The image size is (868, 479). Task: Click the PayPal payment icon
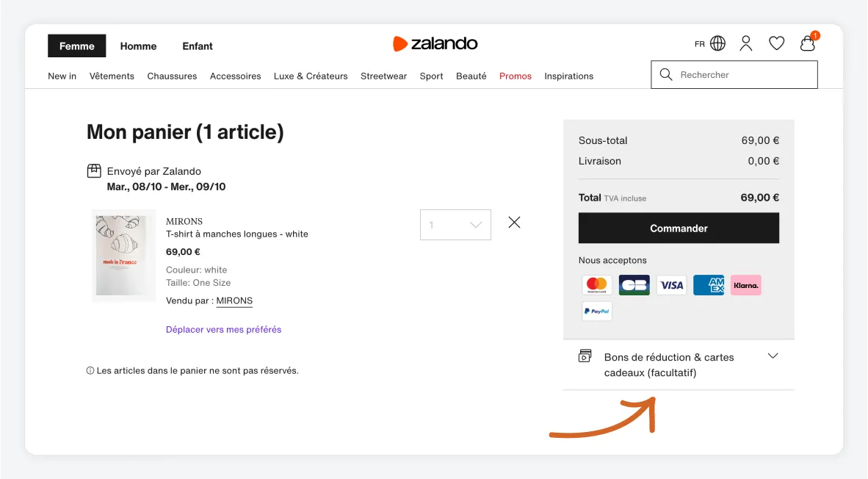[x=597, y=311]
